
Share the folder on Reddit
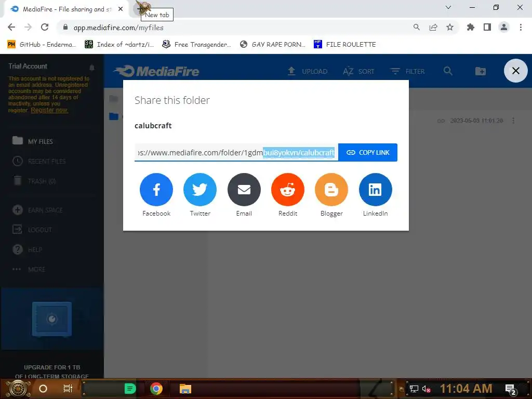(x=288, y=189)
